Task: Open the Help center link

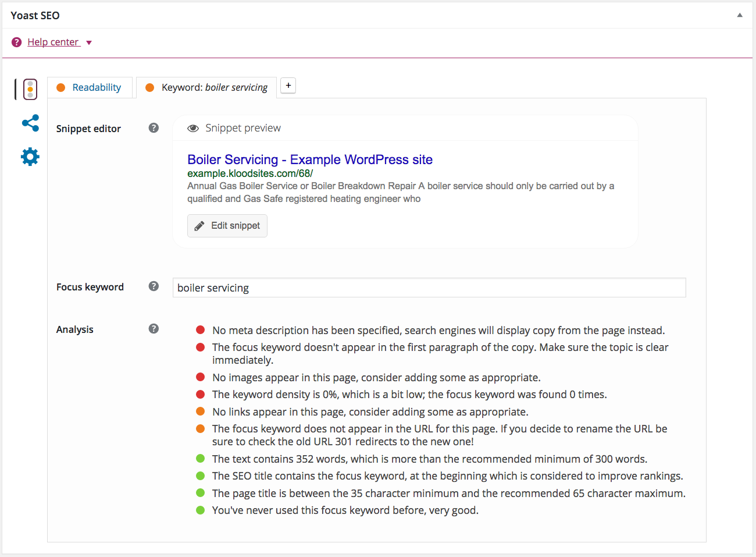Action: 53,42
